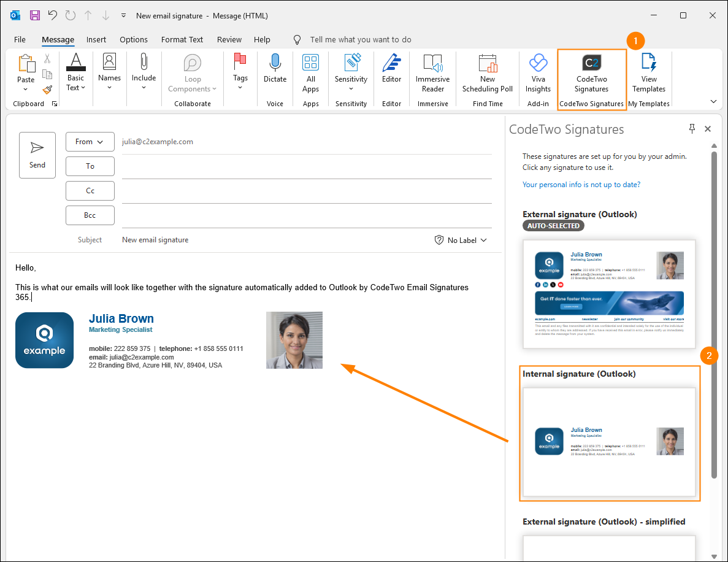
Task: Open the Names dropdown
Action: click(109, 72)
